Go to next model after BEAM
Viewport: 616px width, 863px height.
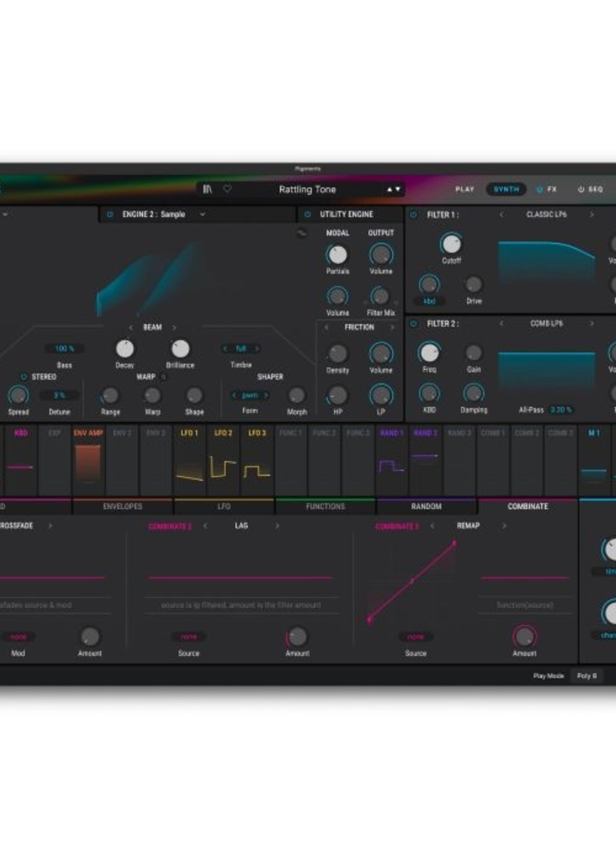pyautogui.click(x=174, y=327)
